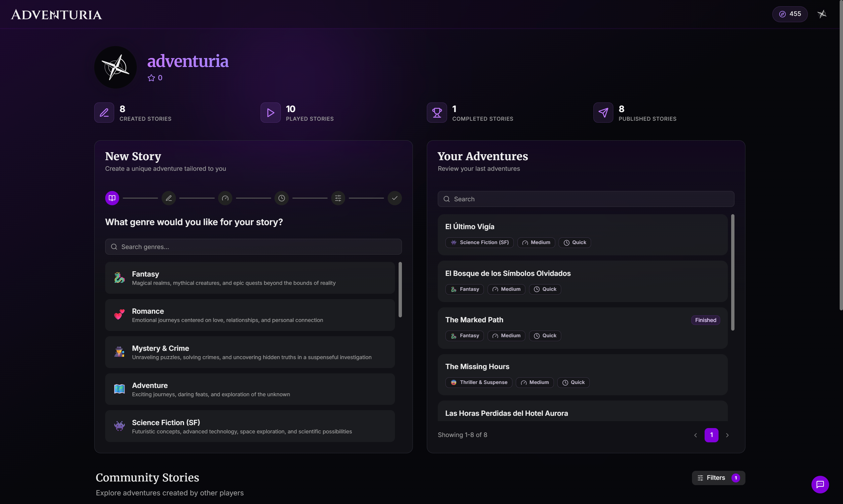Click the gauge difficulty step icon

pyautogui.click(x=225, y=198)
